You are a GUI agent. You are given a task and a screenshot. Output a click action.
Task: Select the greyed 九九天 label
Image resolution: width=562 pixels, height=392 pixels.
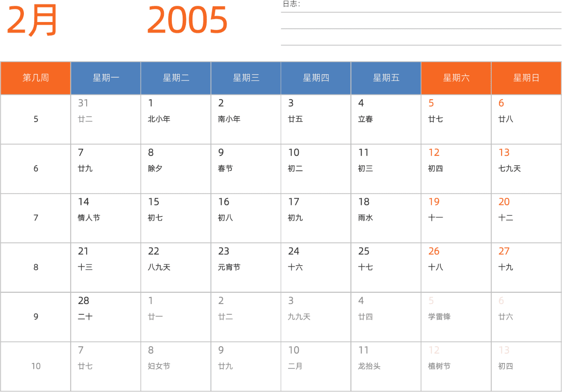coord(299,317)
